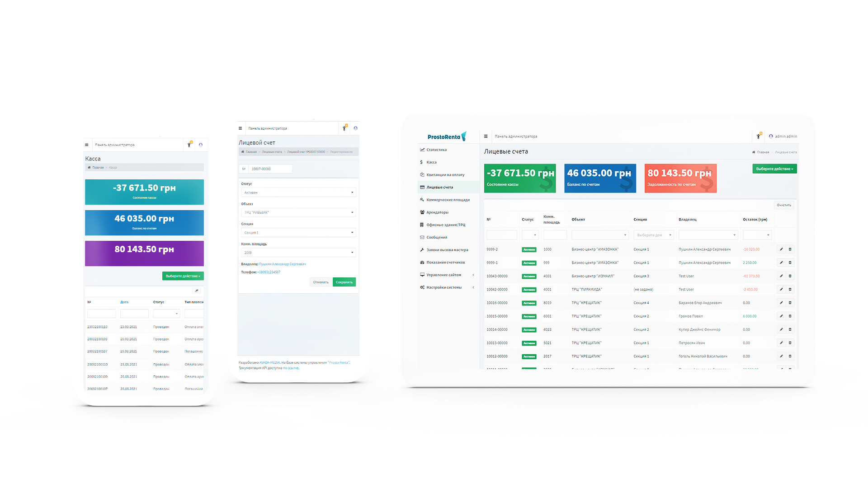The width and height of the screenshot is (868, 488).
Task: Open the Статус Активен dropdown on the phone form
Action: [298, 192]
